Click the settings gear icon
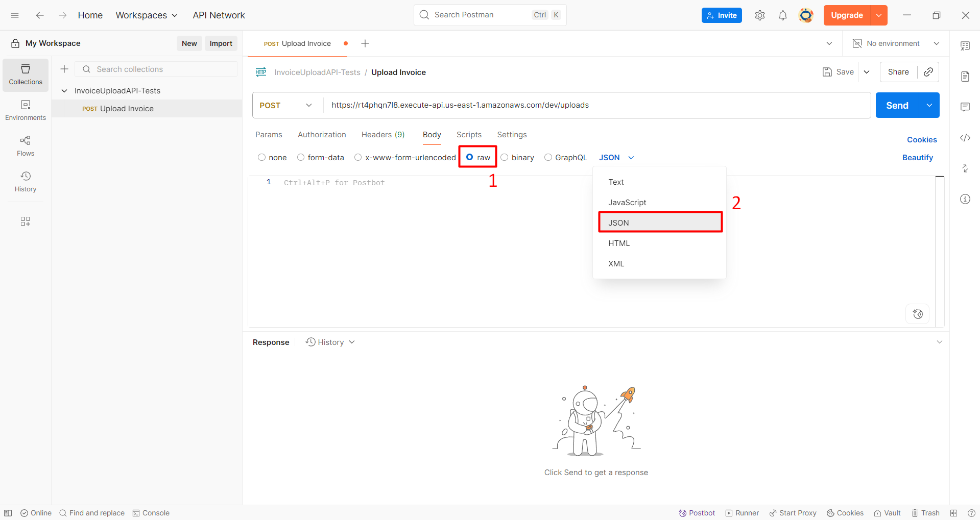 coord(759,15)
